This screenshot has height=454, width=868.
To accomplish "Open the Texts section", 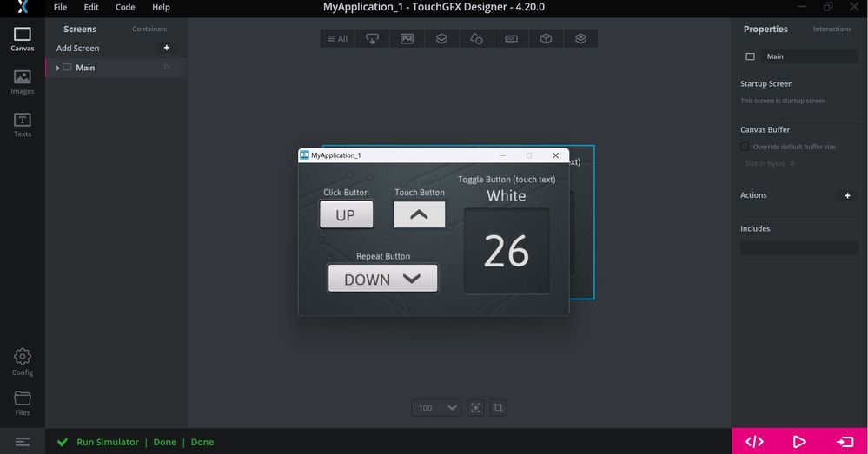I will pyautogui.click(x=22, y=125).
